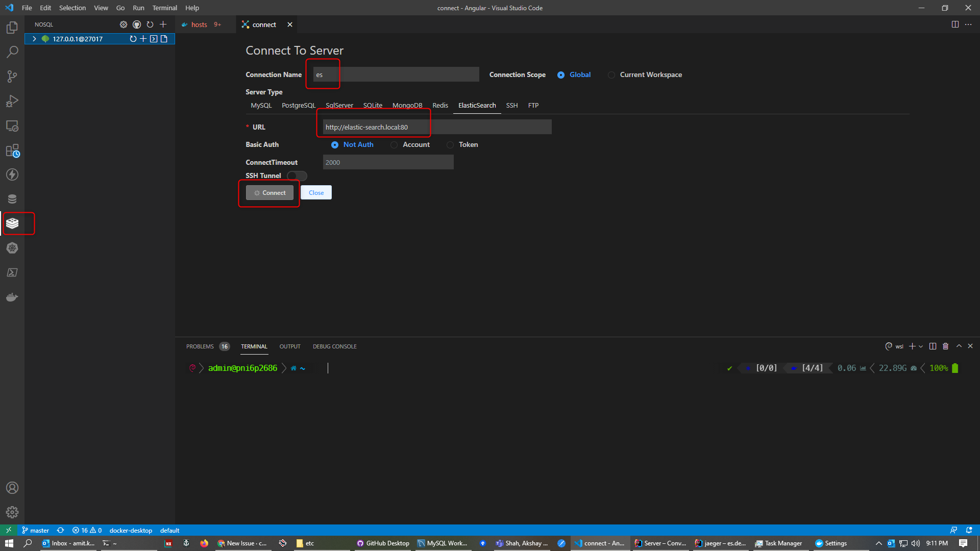Open the Kubernetes sidebar icon
980x551 pixels.
point(12,248)
